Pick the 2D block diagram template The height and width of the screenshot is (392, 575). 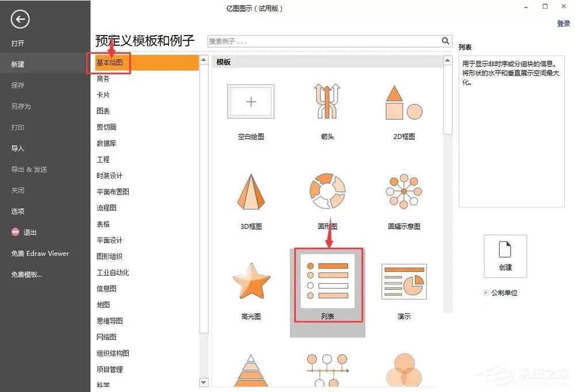coord(404,103)
